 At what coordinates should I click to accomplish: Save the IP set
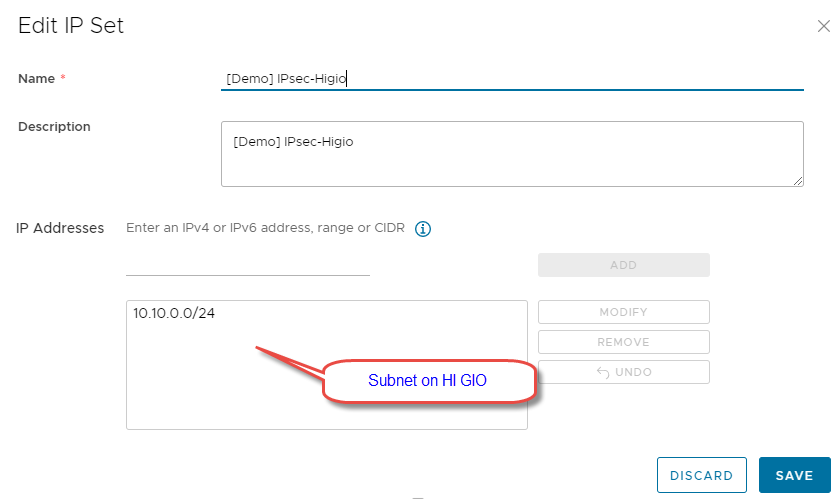794,476
